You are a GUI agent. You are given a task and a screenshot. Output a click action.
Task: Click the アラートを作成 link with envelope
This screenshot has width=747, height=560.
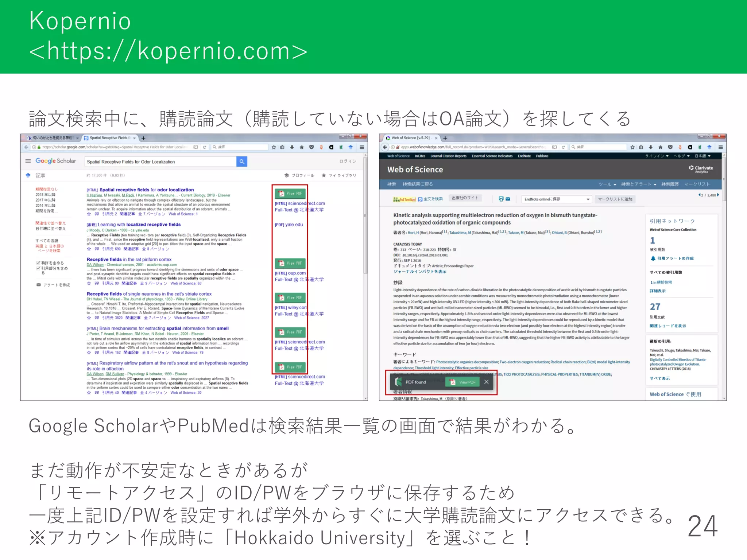[53, 285]
